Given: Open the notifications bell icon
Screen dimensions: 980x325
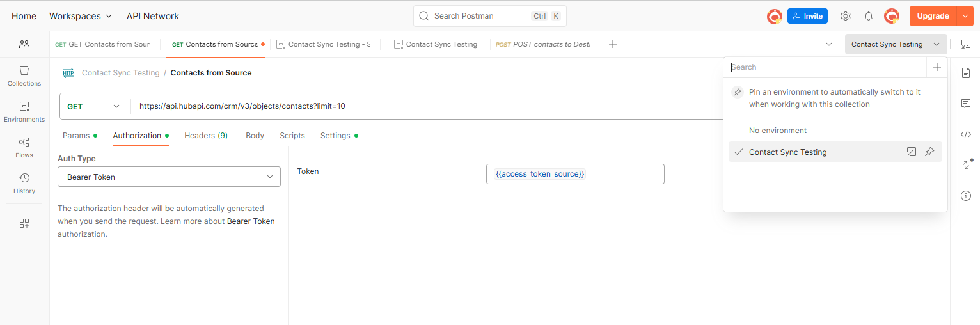Looking at the screenshot, I should tap(869, 16).
